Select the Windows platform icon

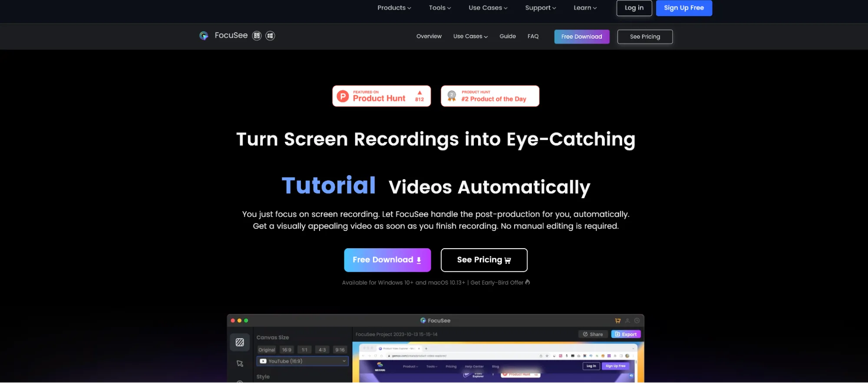point(270,36)
